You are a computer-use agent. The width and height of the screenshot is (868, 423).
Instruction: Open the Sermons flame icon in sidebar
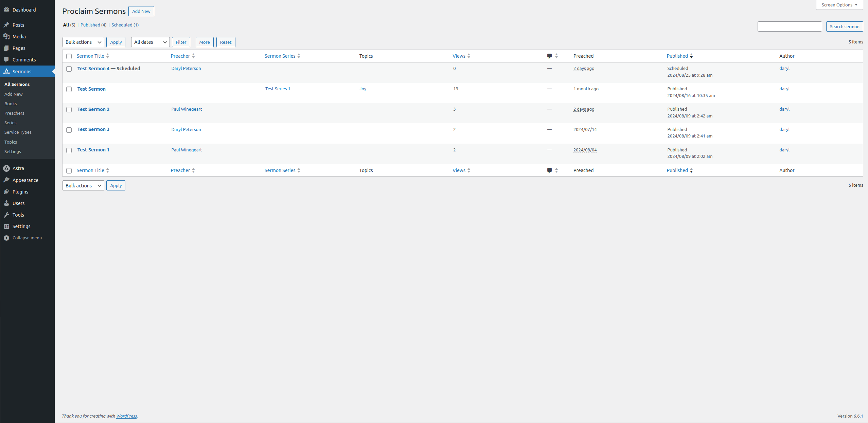(x=7, y=71)
